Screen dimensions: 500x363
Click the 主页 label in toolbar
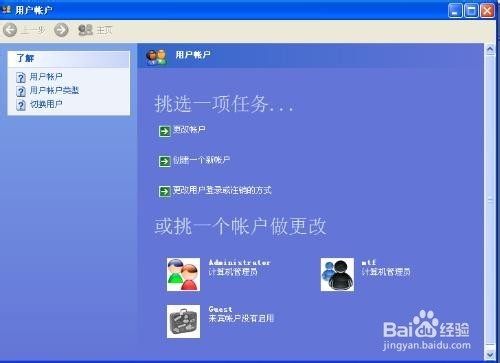(x=104, y=30)
